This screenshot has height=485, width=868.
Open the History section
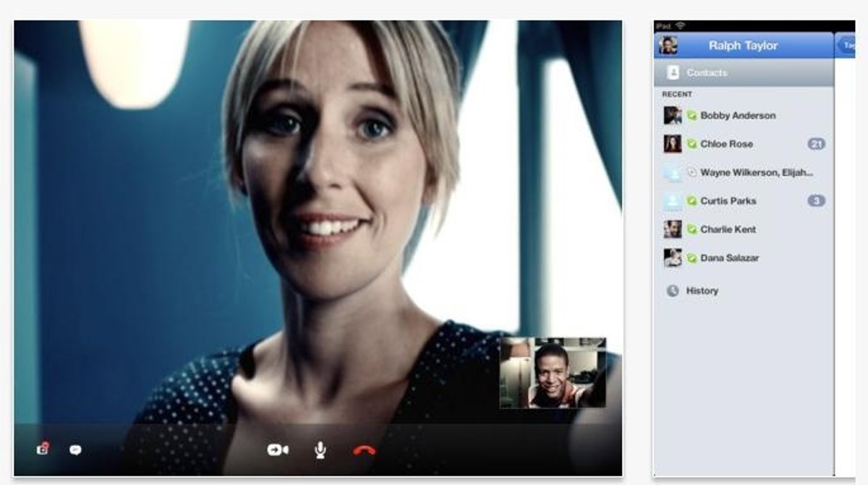pos(702,291)
